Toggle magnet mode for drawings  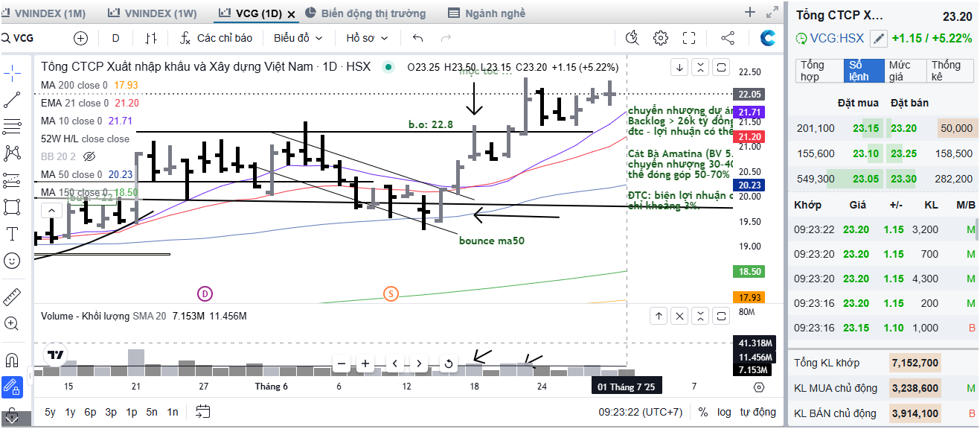tap(12, 360)
